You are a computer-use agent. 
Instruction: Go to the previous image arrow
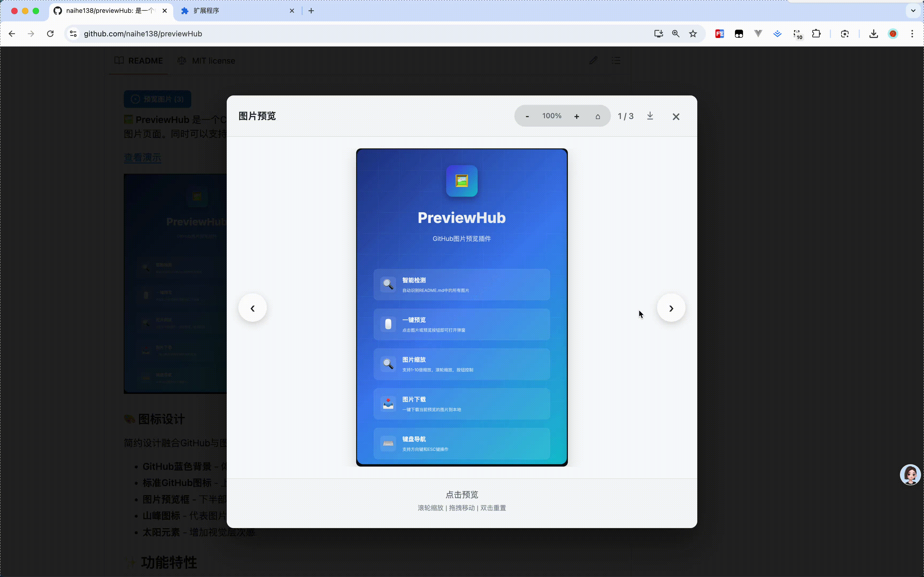click(253, 308)
